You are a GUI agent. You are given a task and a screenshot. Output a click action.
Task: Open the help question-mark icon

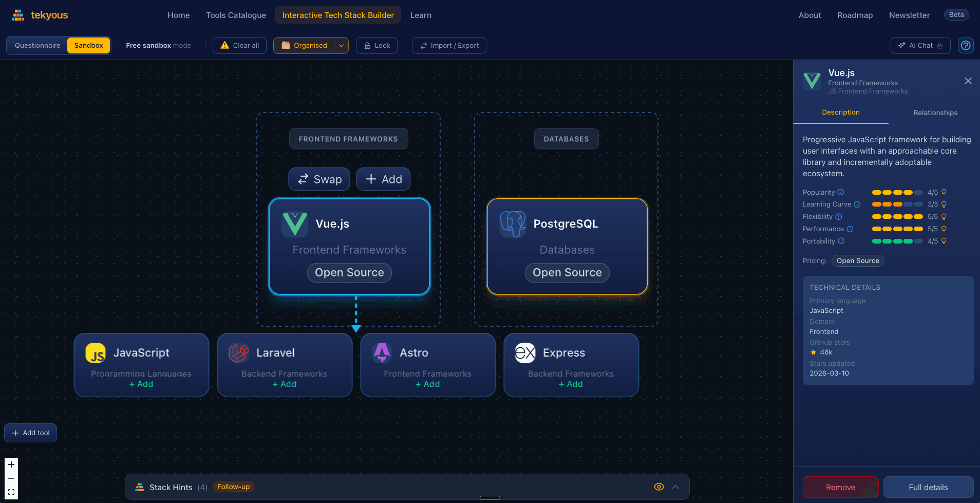tap(966, 45)
